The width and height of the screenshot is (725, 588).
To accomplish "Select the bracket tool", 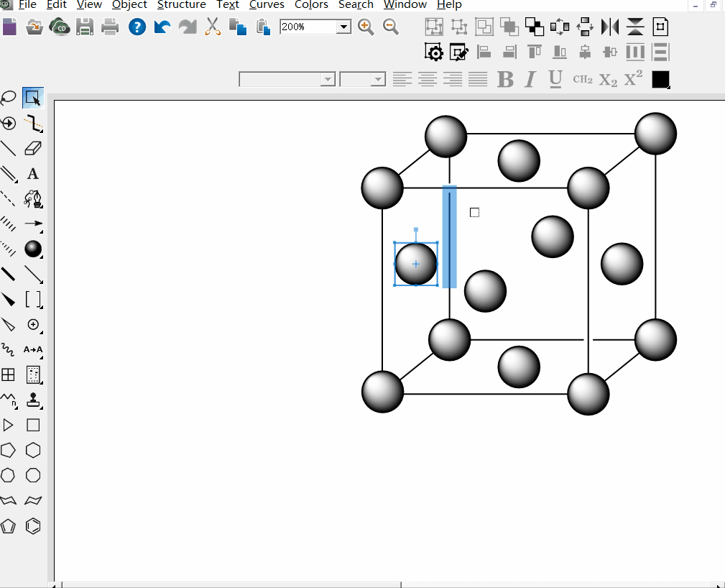I will pos(33,299).
